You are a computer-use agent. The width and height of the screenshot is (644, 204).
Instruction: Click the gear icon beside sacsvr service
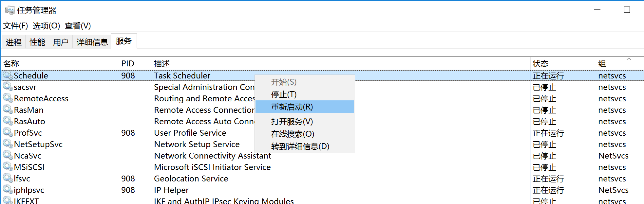[8, 87]
